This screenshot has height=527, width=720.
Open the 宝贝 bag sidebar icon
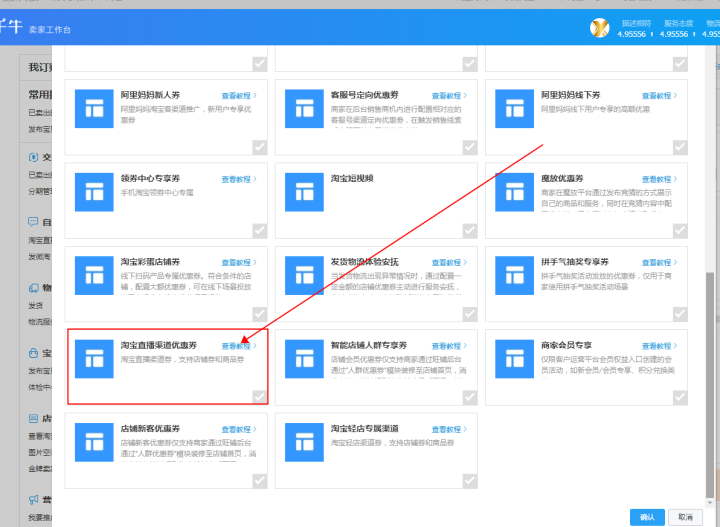tap(34, 353)
